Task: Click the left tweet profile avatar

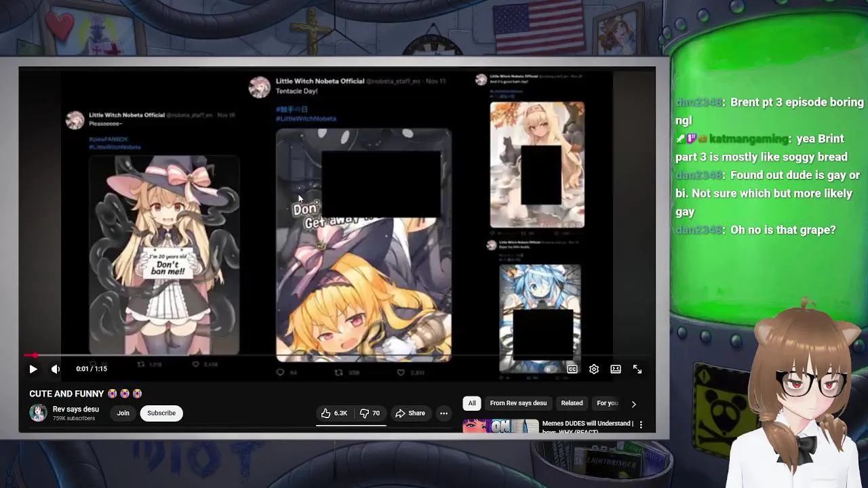Action: point(75,120)
